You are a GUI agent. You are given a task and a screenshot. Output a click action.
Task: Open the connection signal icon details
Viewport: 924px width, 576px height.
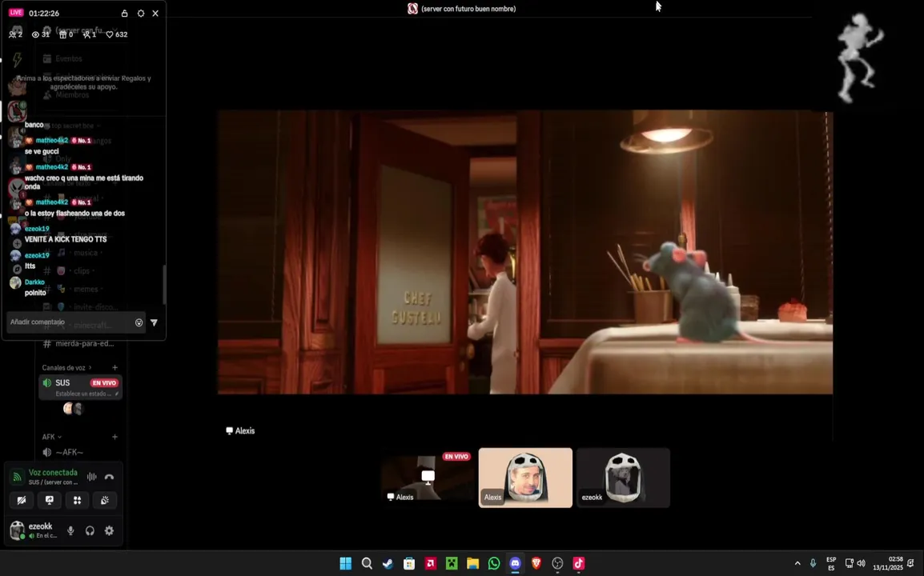click(17, 477)
